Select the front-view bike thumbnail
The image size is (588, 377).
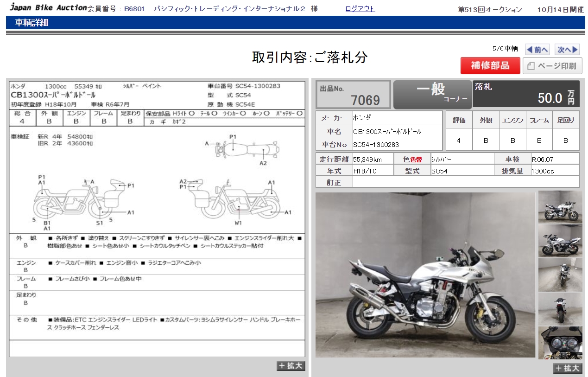[x=560, y=275]
